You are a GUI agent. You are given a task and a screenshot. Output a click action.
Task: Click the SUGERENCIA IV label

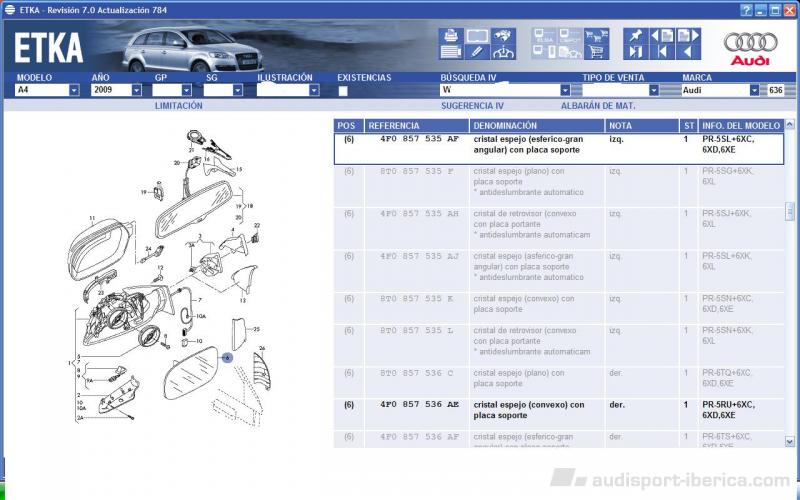pyautogui.click(x=472, y=106)
